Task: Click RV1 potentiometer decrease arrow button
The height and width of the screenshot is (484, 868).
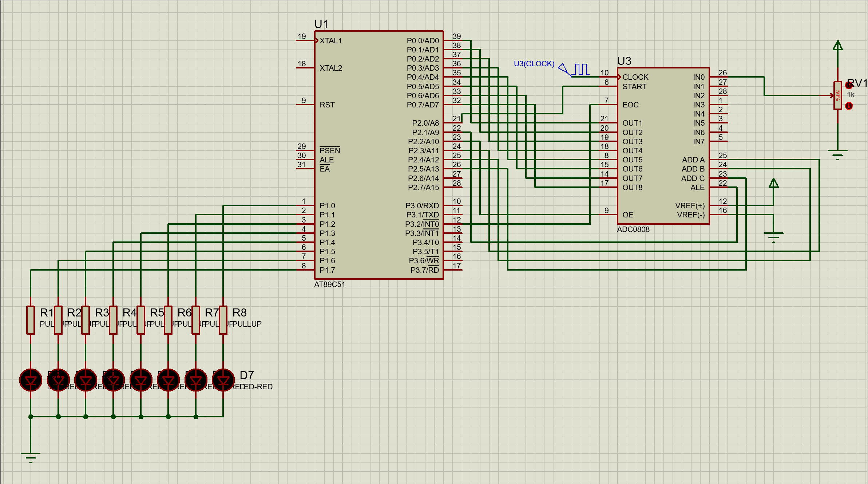Action: coord(849,106)
